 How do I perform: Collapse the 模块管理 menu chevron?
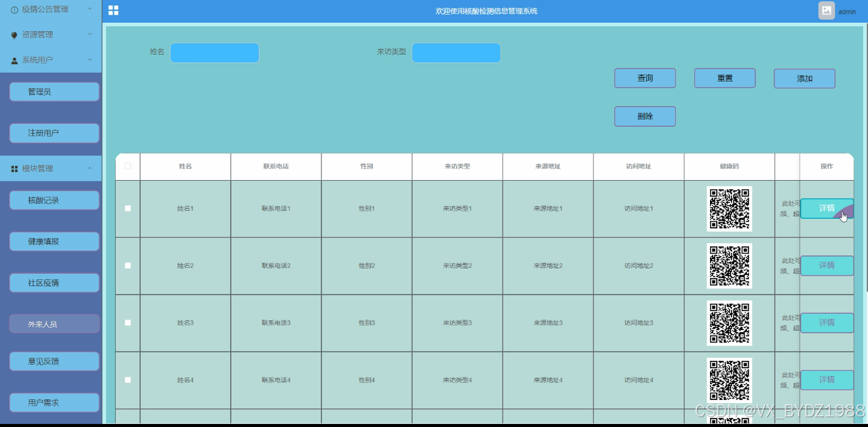[90, 168]
